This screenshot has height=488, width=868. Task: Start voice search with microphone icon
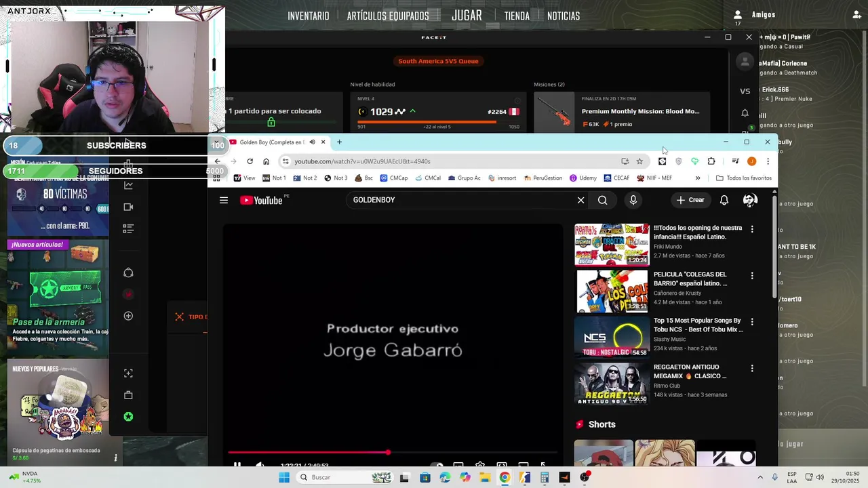[x=633, y=200]
